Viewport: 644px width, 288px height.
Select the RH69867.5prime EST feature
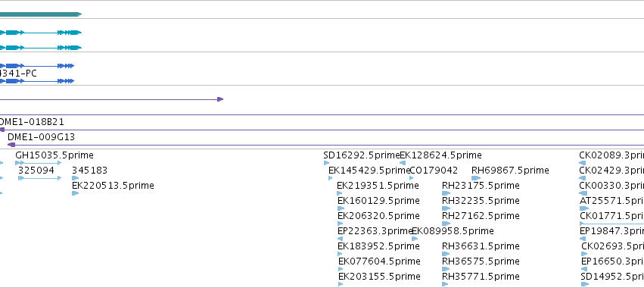click(510, 171)
